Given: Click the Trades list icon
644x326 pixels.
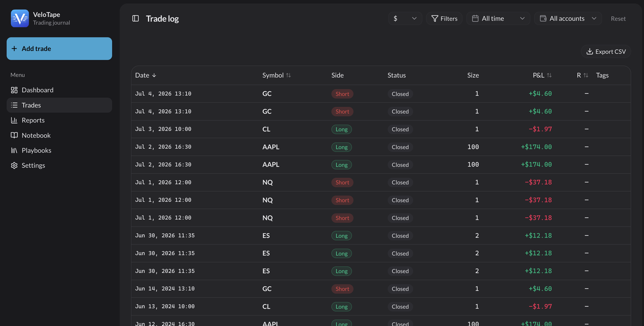Looking at the screenshot, I should 14,105.
